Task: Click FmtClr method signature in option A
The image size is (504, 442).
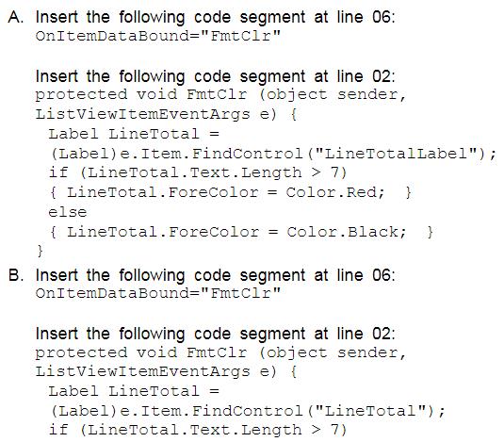Action: [220, 95]
